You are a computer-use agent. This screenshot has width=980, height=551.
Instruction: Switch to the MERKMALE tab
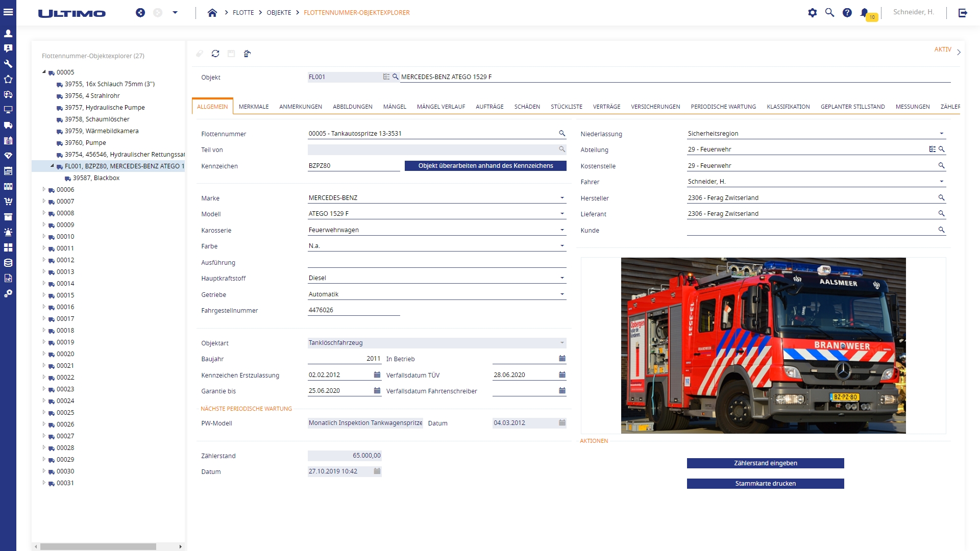tap(254, 107)
